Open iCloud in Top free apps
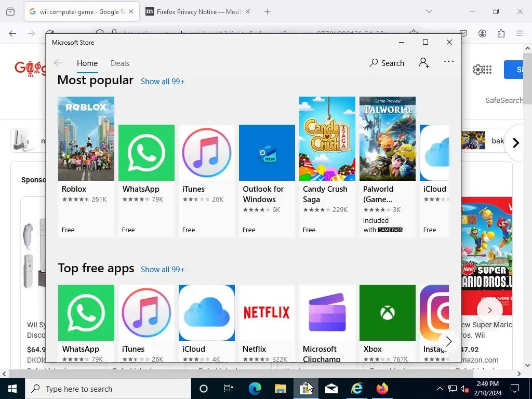The width and height of the screenshot is (532, 399). (207, 322)
